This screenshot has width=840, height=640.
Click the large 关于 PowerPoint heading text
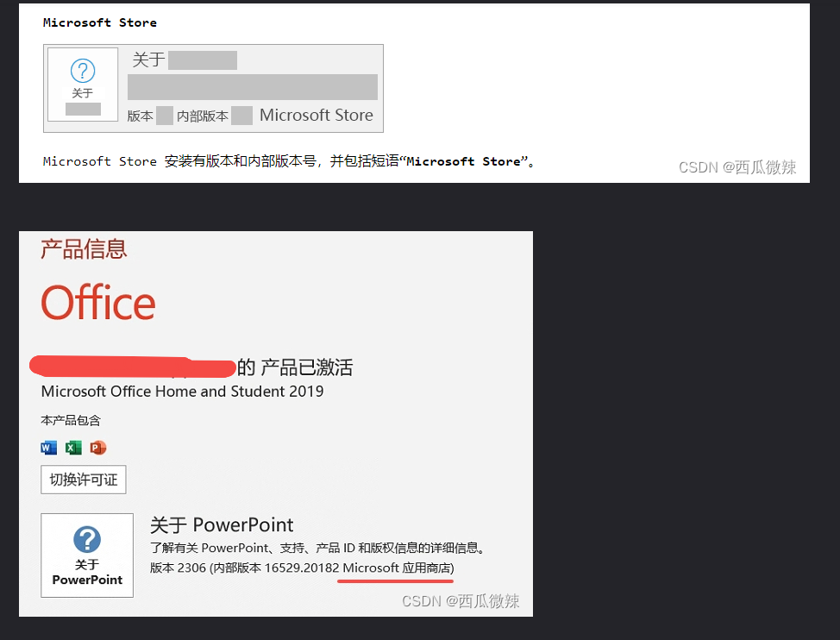(222, 524)
